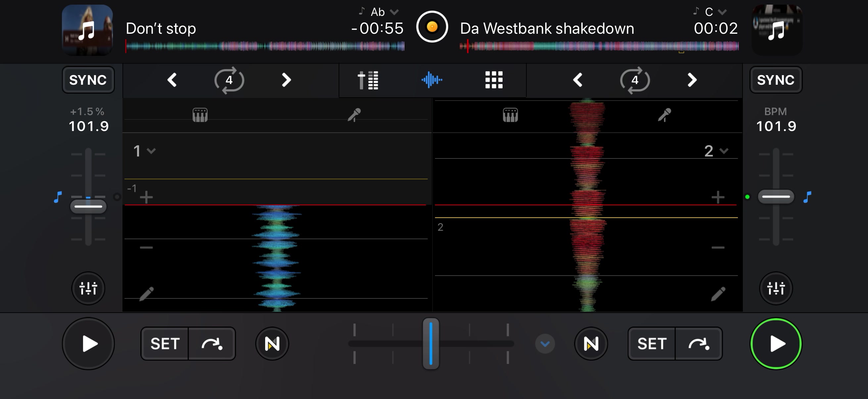The height and width of the screenshot is (399, 868).
Task: Activate right deck Neural Mix N button
Action: 591,344
